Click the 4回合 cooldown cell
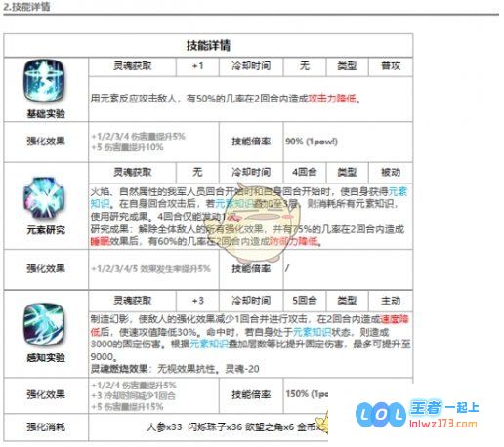This screenshot has width=504, height=447. tap(305, 172)
